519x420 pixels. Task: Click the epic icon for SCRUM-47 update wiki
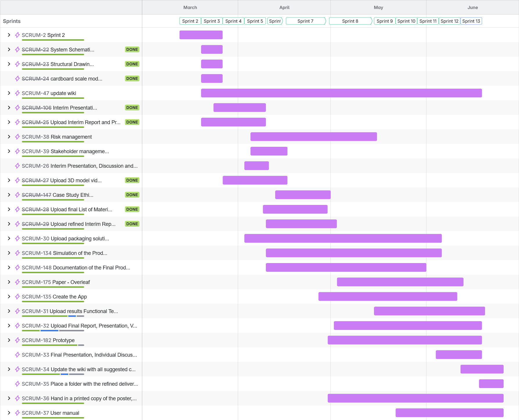[17, 93]
